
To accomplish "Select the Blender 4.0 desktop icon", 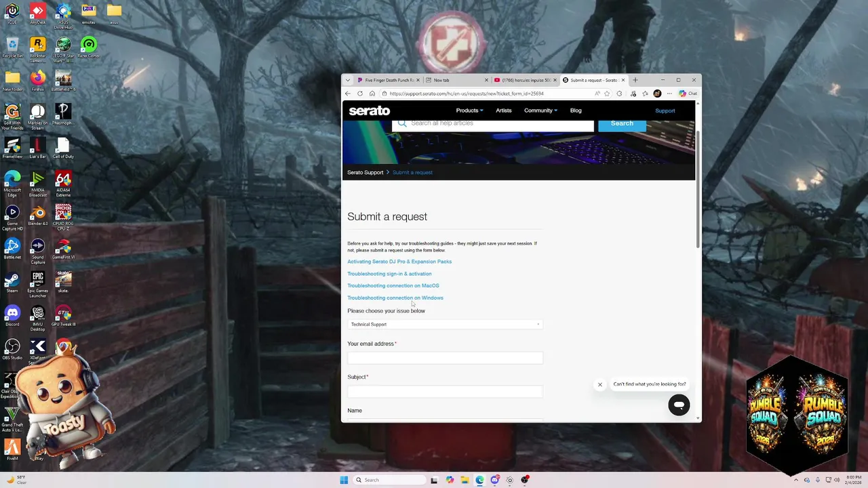I will (38, 215).
